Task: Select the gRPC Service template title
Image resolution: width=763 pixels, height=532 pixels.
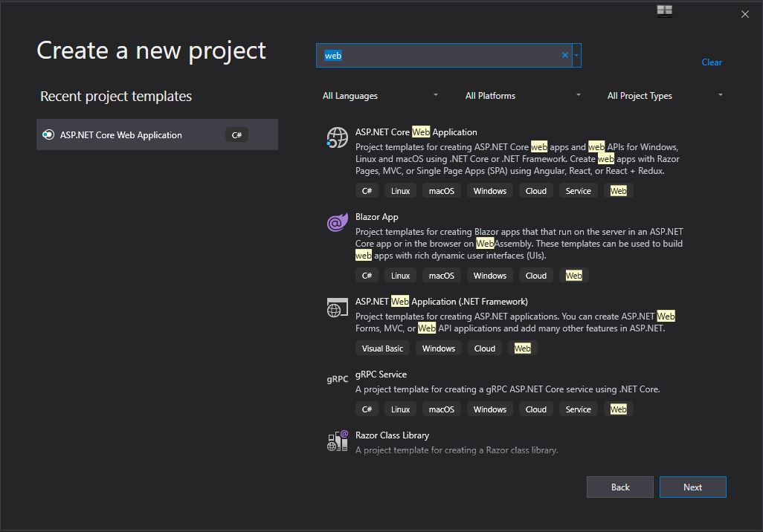Action: click(381, 374)
